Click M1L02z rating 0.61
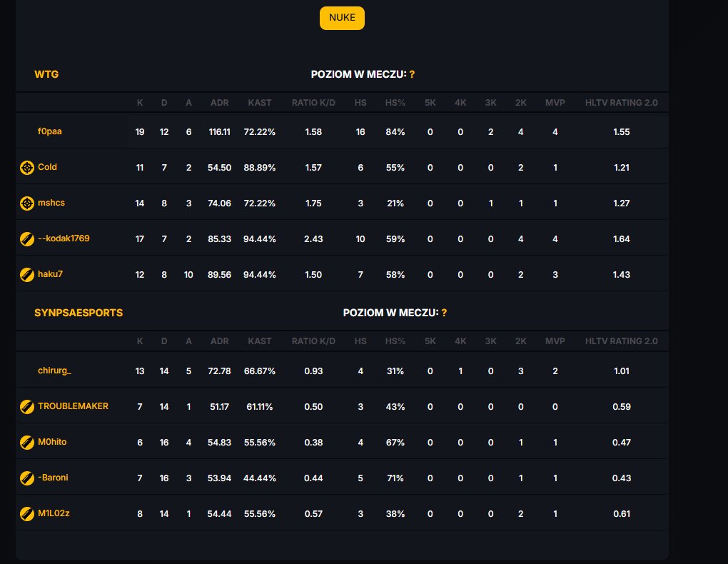Image resolution: width=728 pixels, height=564 pixels. click(621, 514)
